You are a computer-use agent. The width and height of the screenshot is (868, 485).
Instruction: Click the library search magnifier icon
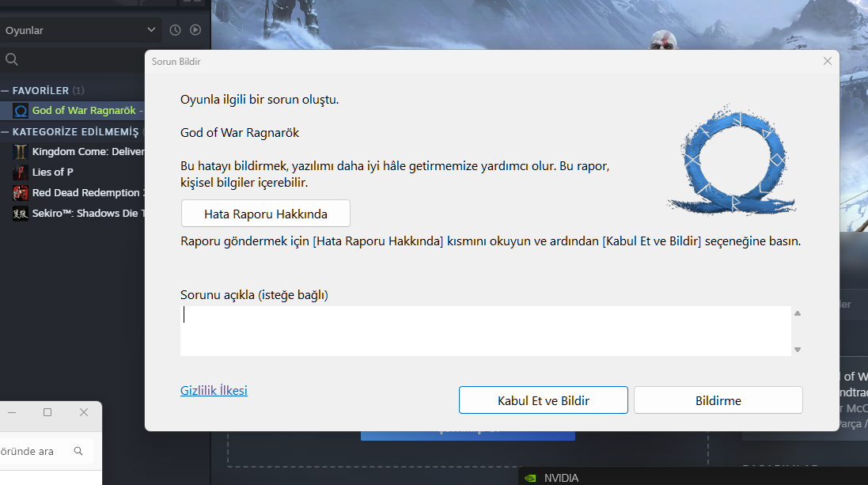12,59
